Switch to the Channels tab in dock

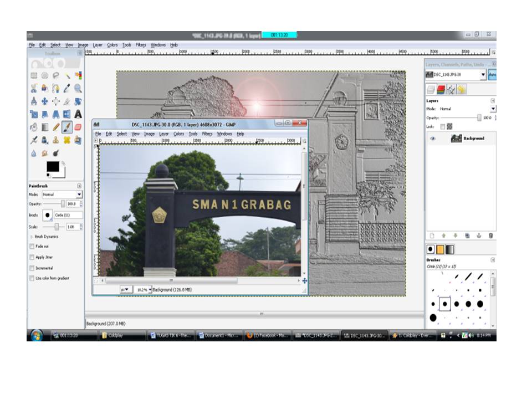[441, 90]
